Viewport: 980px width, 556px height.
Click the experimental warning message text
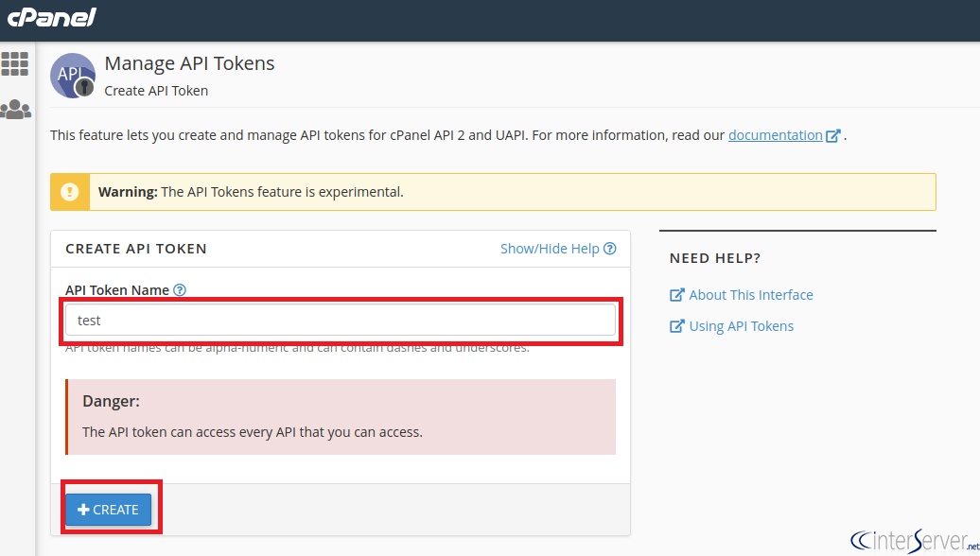pyautogui.click(x=251, y=192)
